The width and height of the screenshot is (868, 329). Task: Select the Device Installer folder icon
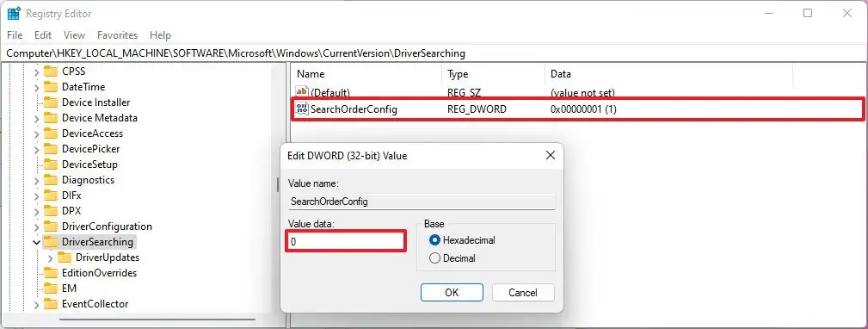(x=51, y=102)
